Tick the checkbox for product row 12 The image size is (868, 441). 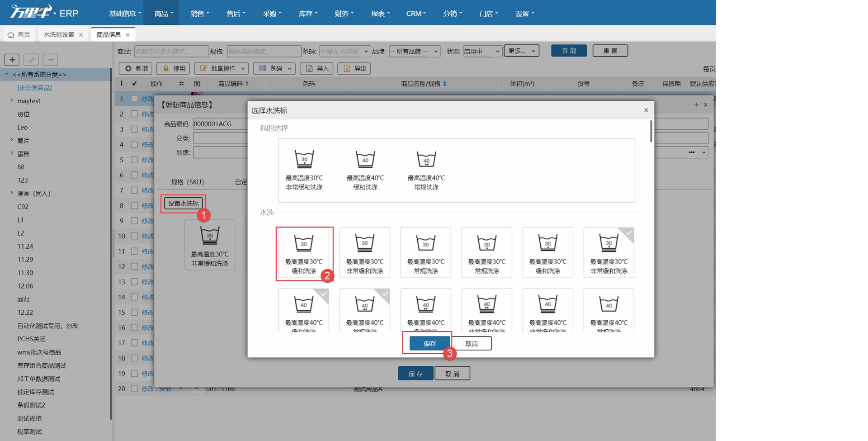pyautogui.click(x=134, y=266)
